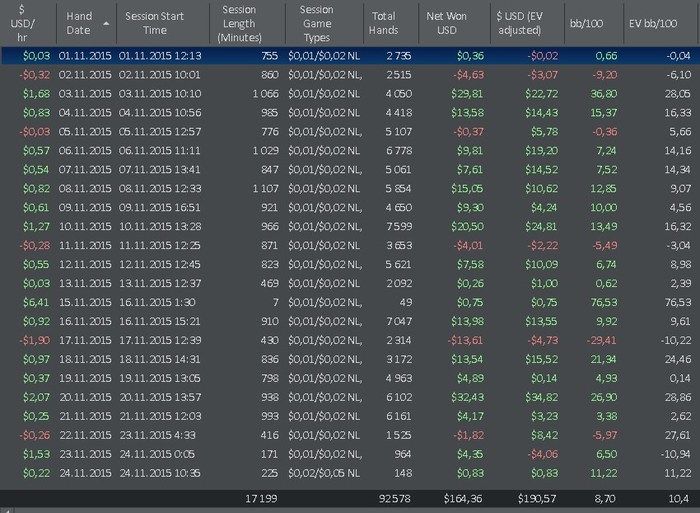Click the Session Length (Minutes) column header
700x513 pixels.
tap(239, 23)
